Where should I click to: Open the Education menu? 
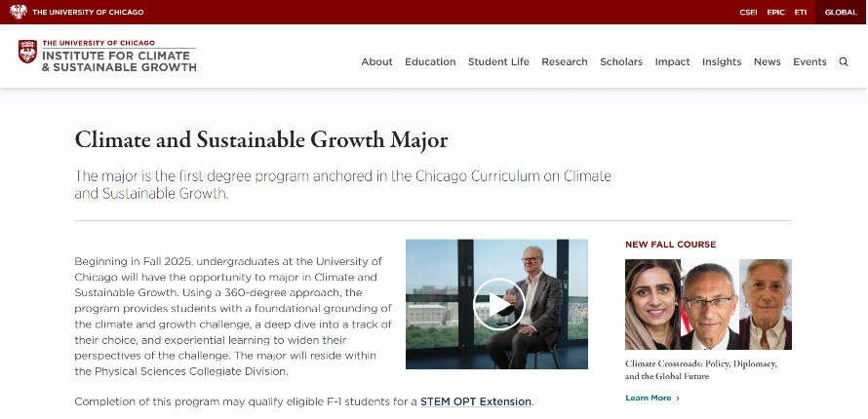coord(430,61)
